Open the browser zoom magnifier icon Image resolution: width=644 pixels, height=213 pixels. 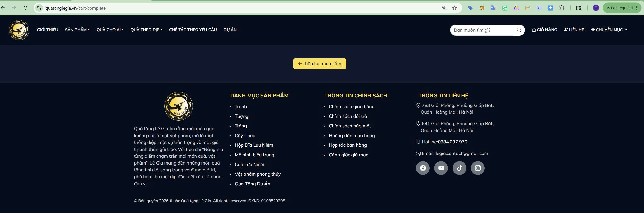click(x=444, y=8)
